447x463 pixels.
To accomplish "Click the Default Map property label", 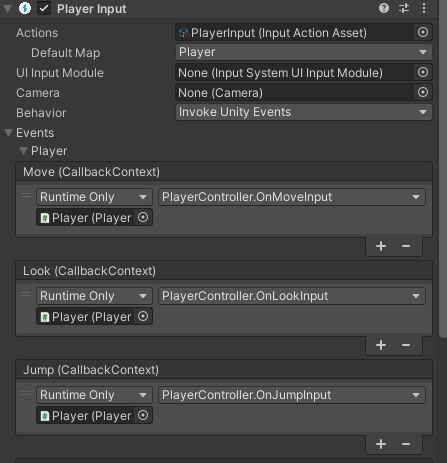I will [x=65, y=53].
